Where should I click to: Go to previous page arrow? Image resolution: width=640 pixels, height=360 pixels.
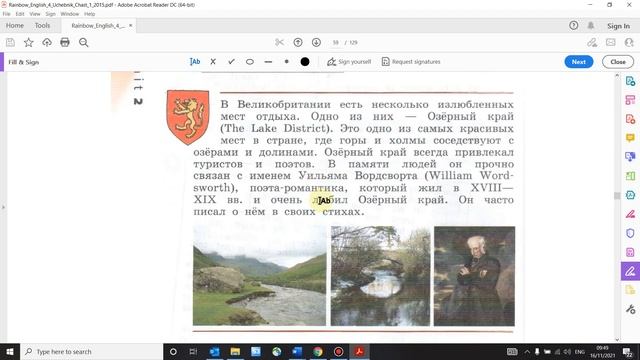pyautogui.click(x=298, y=42)
